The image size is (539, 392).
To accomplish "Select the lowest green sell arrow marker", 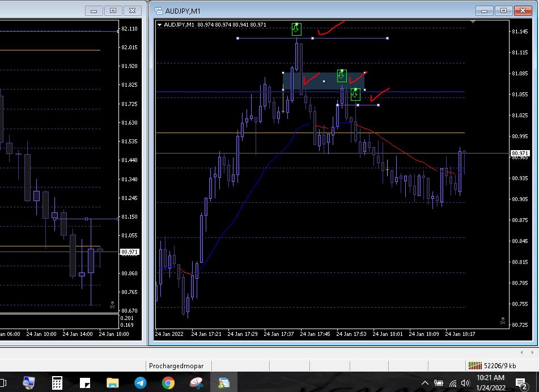I will point(355,94).
